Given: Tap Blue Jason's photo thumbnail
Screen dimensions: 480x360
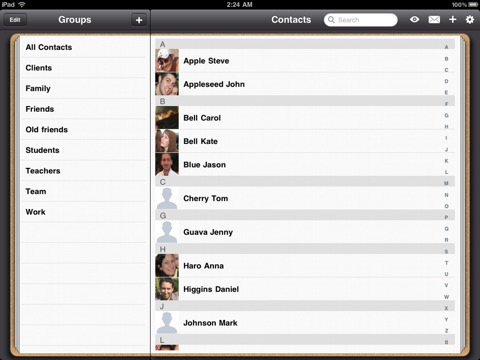Looking at the screenshot, I should coord(167,164).
